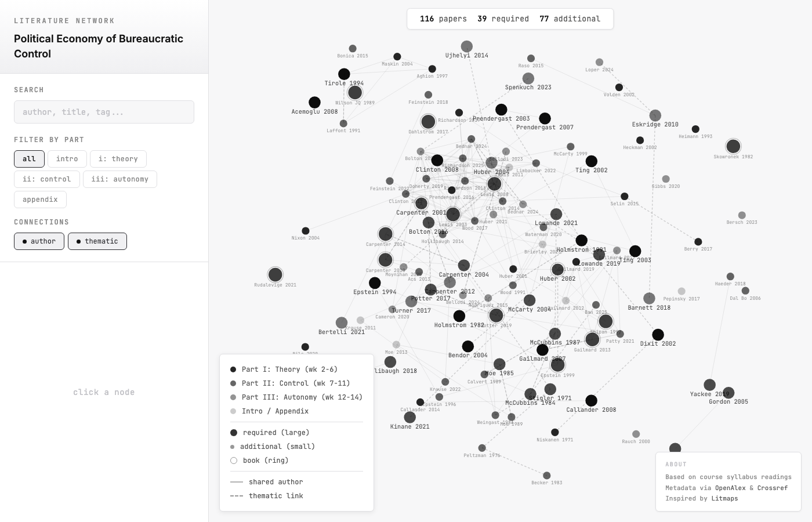
Task: Switch to the 'i: theory' filter
Action: pyautogui.click(x=118, y=158)
